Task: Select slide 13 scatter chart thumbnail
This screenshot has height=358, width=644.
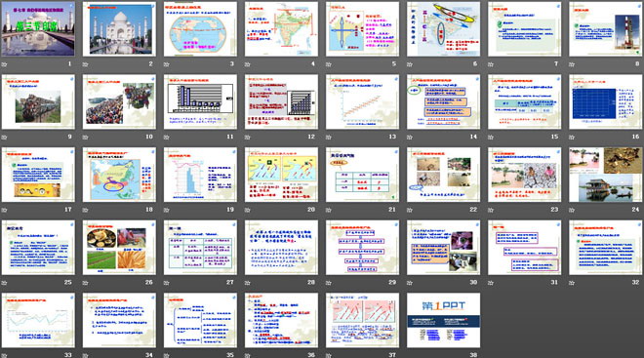Action: pyautogui.click(x=362, y=101)
